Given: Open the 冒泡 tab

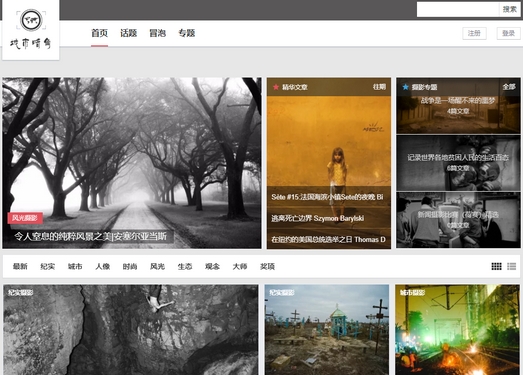Looking at the screenshot, I should (157, 33).
